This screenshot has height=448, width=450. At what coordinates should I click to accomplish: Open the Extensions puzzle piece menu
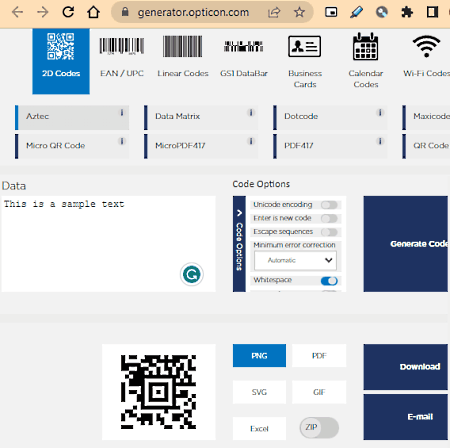coord(407,12)
